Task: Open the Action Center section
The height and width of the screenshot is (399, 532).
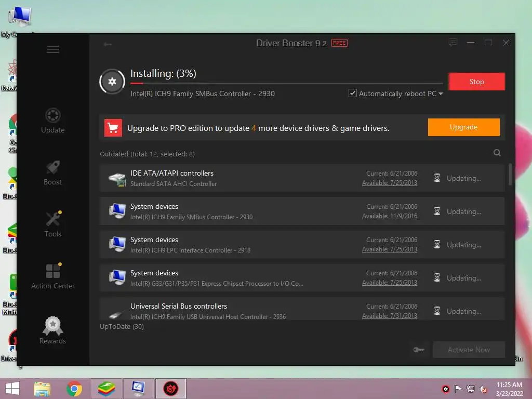Action: [52, 276]
